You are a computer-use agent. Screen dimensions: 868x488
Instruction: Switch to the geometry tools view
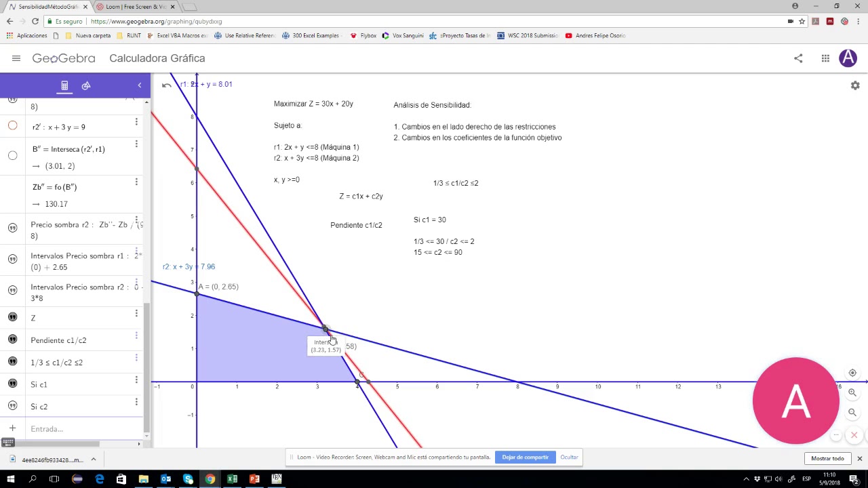pyautogui.click(x=86, y=85)
